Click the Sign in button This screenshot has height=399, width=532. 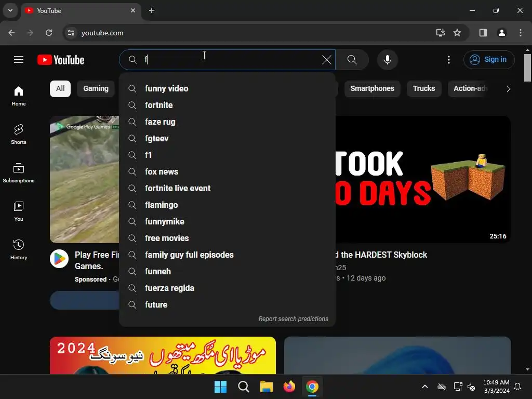point(489,60)
